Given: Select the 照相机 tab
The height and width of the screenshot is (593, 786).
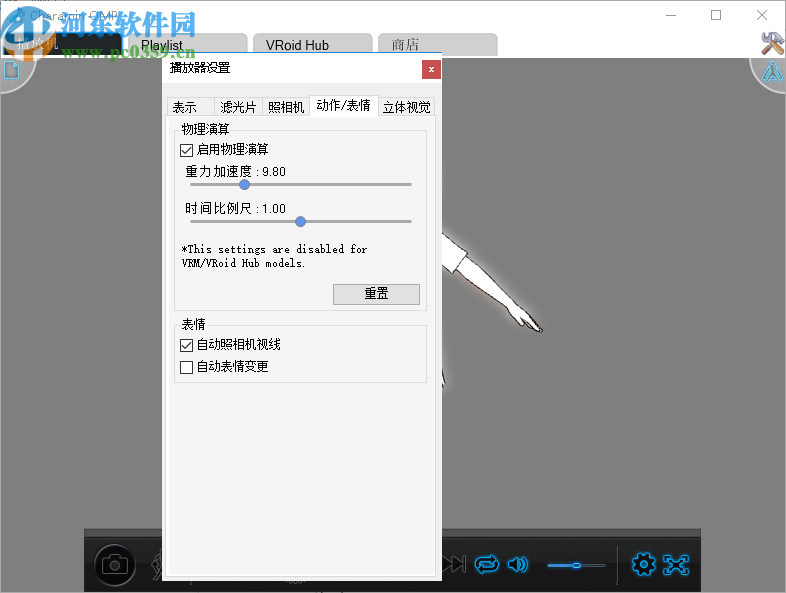Looking at the screenshot, I should coord(286,107).
